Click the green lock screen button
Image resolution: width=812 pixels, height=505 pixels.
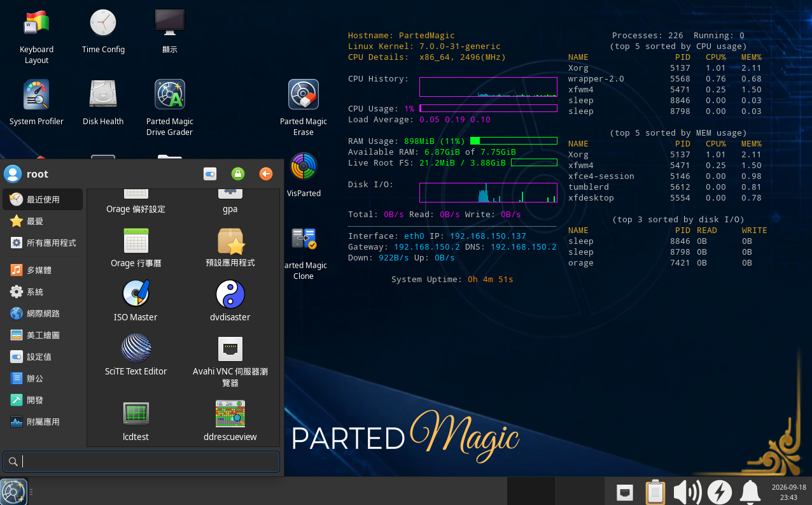(x=238, y=174)
